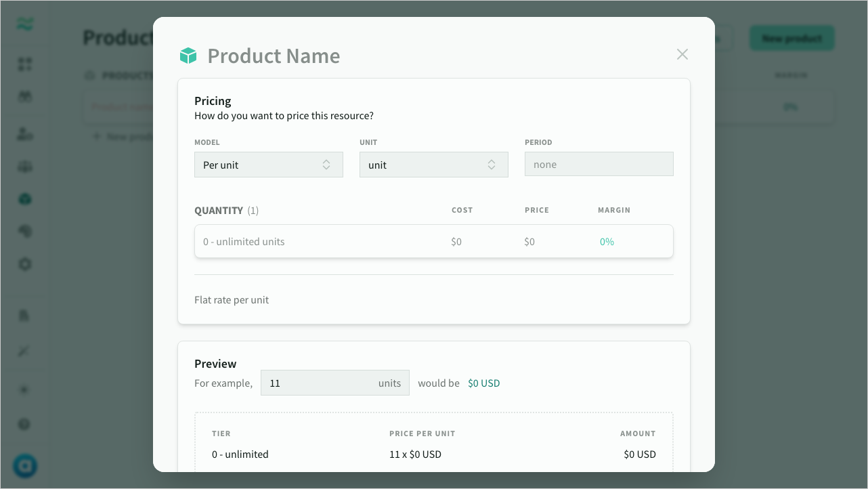Expand the Unit dropdown
The image size is (868, 489).
click(x=433, y=165)
